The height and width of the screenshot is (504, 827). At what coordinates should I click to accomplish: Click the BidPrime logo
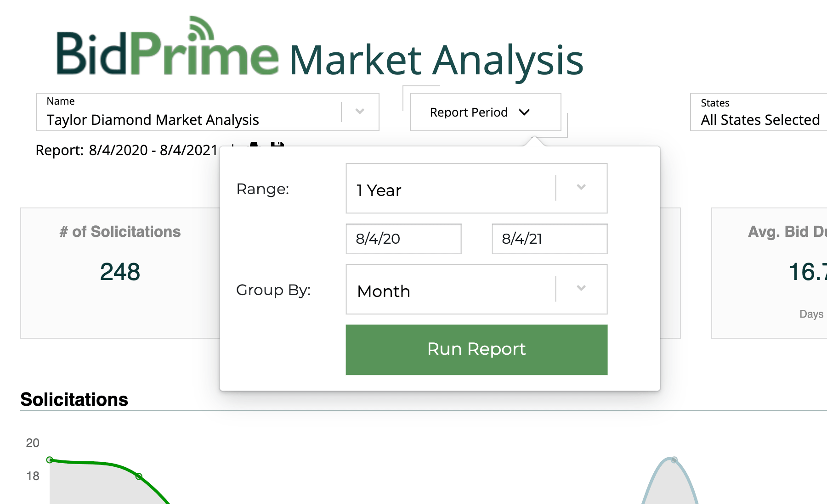167,50
